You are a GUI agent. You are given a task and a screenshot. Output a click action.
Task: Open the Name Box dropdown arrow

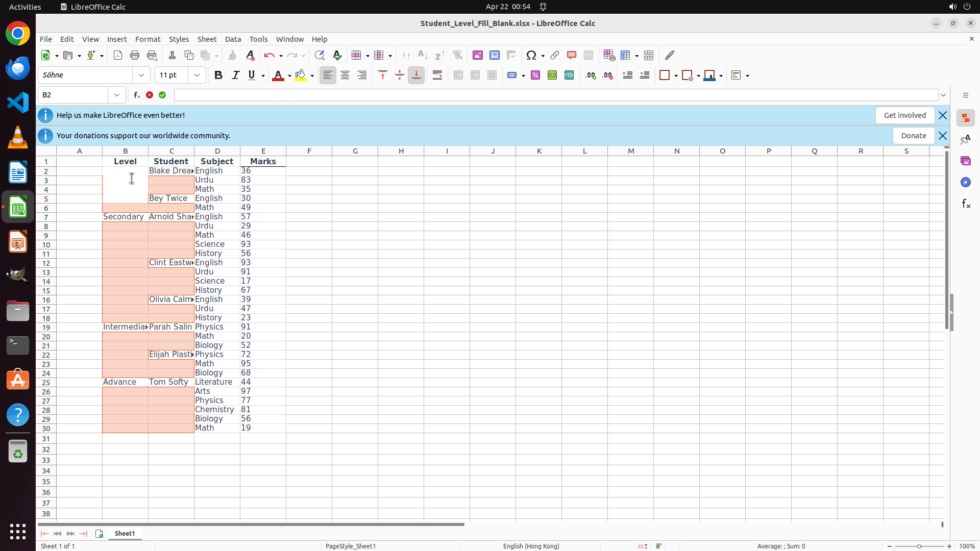[x=117, y=95]
